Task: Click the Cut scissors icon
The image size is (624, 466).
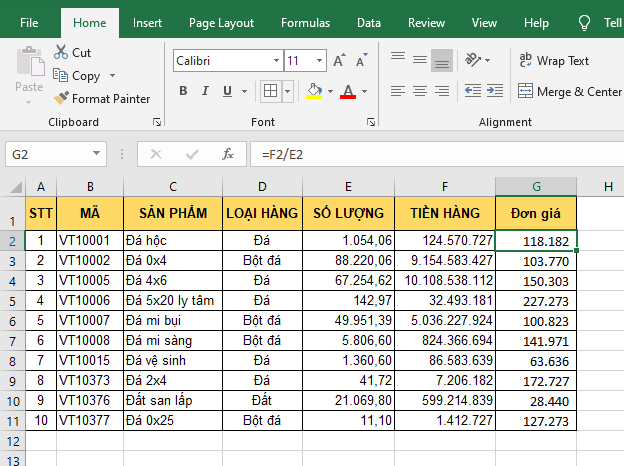Action: tap(61, 53)
